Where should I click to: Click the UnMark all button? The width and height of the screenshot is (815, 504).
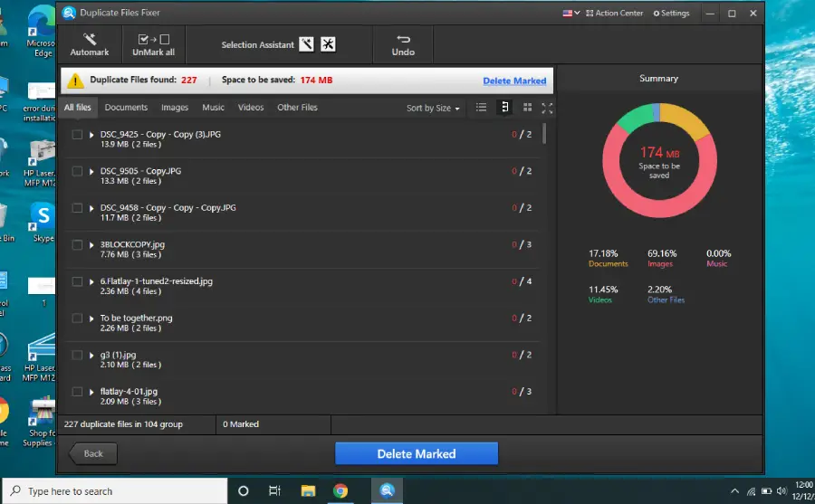click(153, 44)
